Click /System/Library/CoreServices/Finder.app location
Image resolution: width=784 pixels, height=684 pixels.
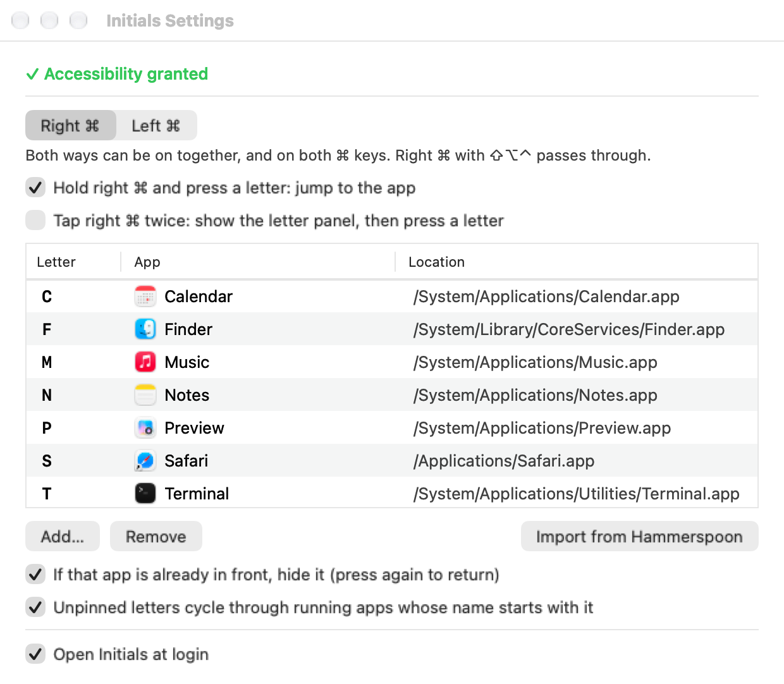[569, 329]
